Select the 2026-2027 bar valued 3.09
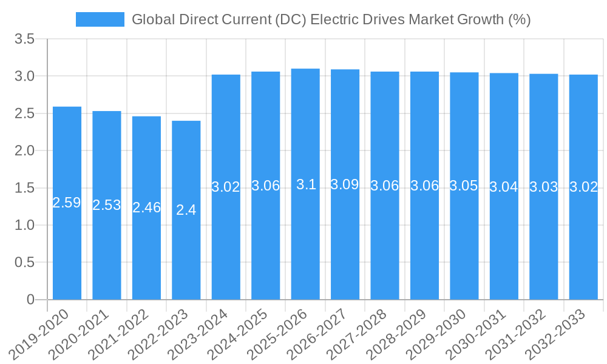607x364 pixels. (x=345, y=184)
